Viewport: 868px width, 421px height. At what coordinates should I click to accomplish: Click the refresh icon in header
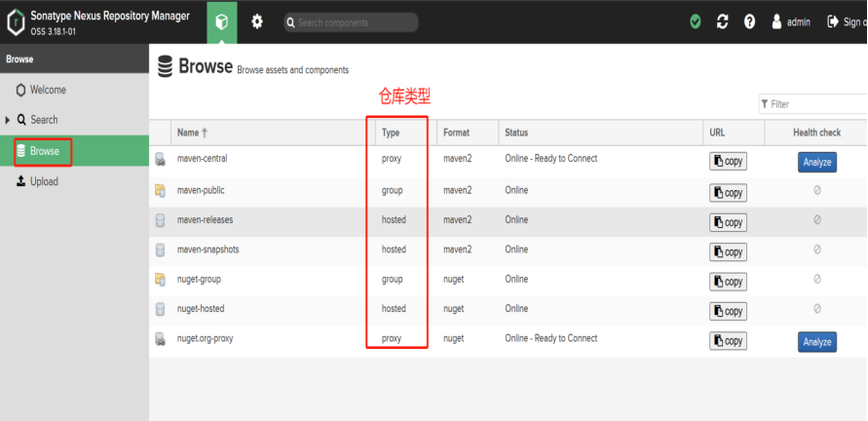723,21
